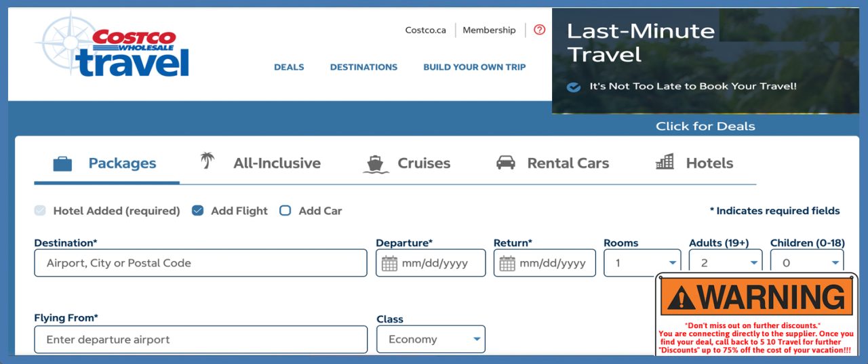Image resolution: width=868 pixels, height=364 pixels.
Task: Focus the Destination input field
Action: (201, 263)
